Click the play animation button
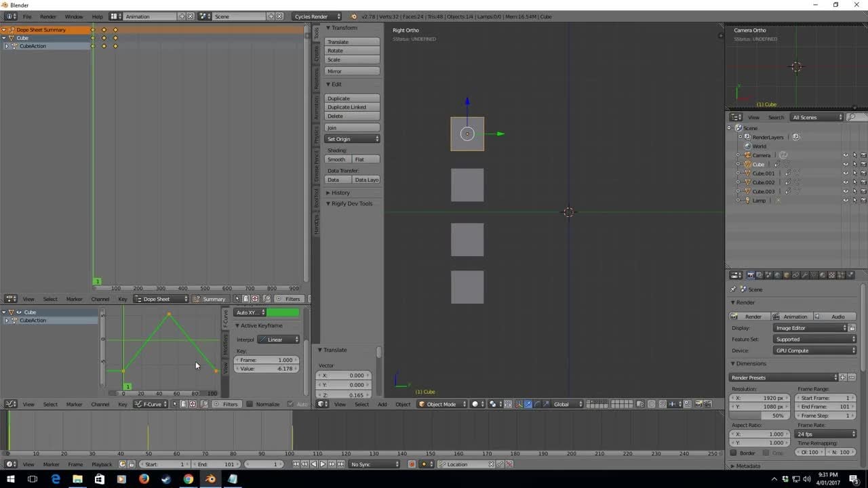The height and width of the screenshot is (488, 868). (322, 464)
